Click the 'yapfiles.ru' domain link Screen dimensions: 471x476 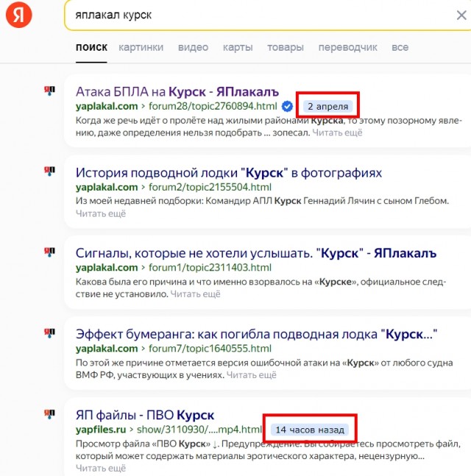click(101, 430)
